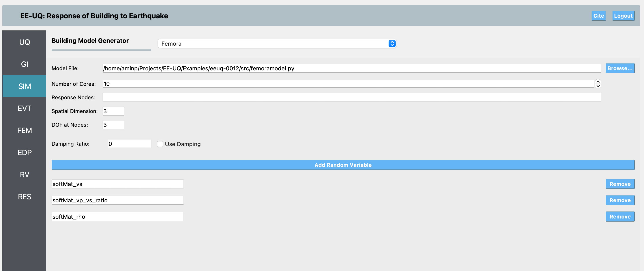644x271 pixels.
Task: Log out using the Logout button
Action: coord(623,16)
